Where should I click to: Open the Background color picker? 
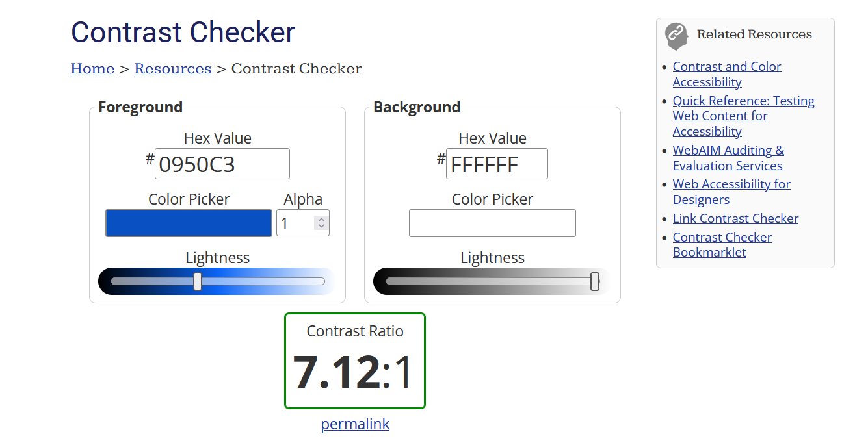coord(492,223)
